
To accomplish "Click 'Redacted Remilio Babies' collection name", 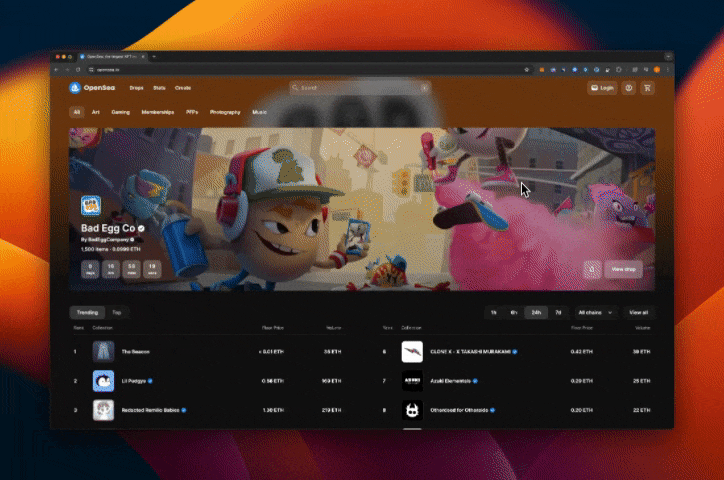I will coord(151,410).
